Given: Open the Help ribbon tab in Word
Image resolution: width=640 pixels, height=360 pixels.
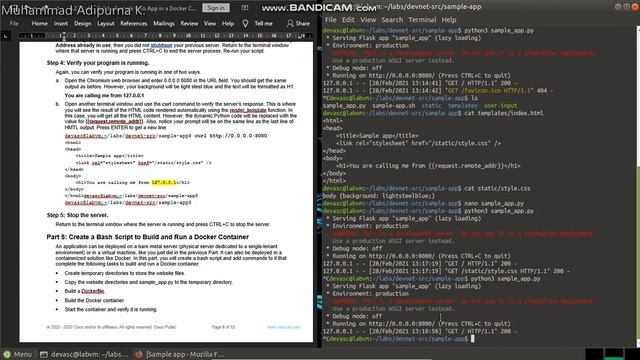Looking at the screenshot, I should click(228, 24).
